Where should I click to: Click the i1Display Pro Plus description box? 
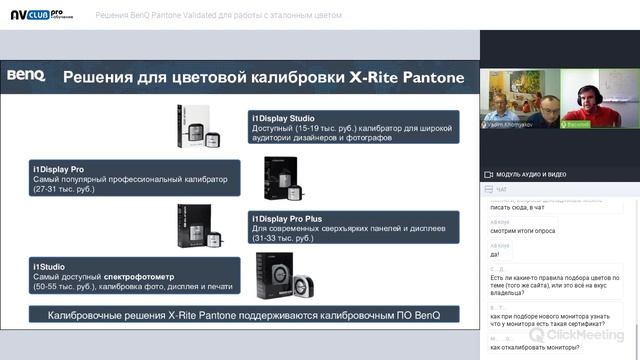(x=353, y=227)
